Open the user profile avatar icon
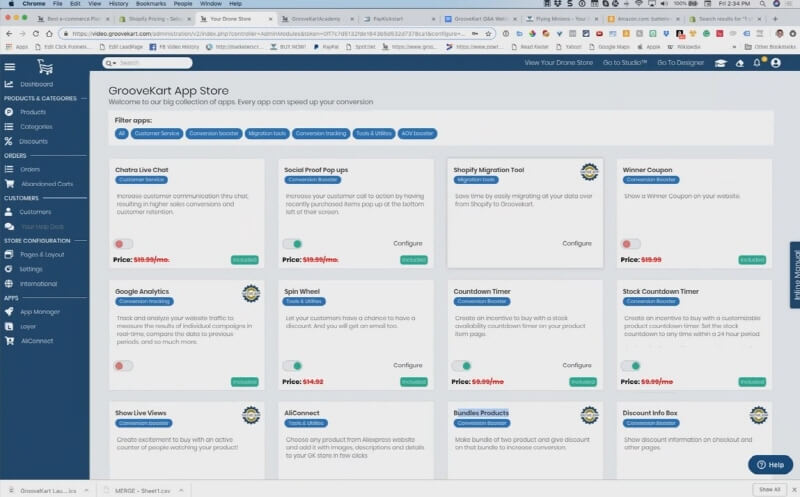This screenshot has width=800, height=497. tap(776, 63)
